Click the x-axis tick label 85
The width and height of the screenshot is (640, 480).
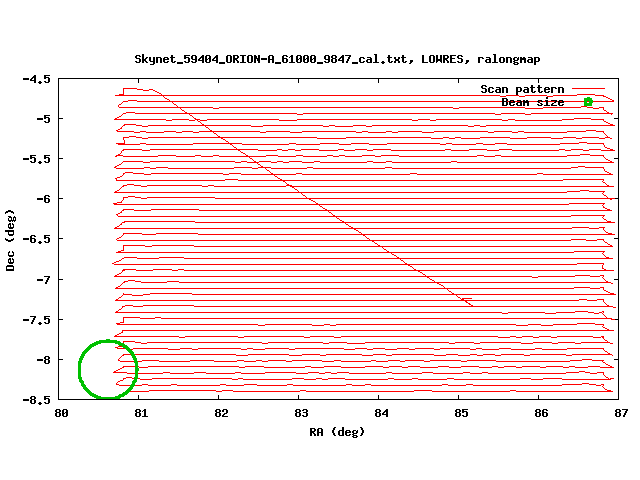click(x=461, y=413)
